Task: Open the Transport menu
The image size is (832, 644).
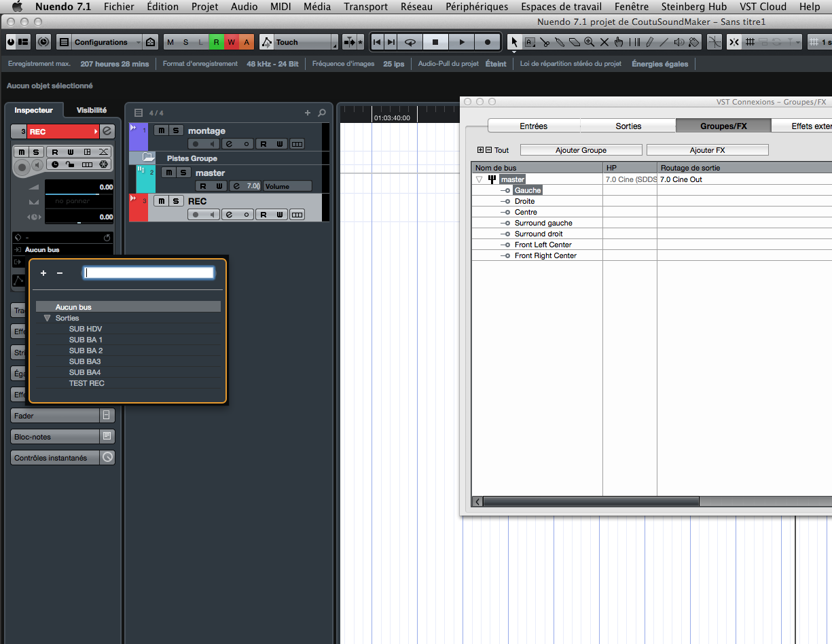Action: (x=365, y=7)
